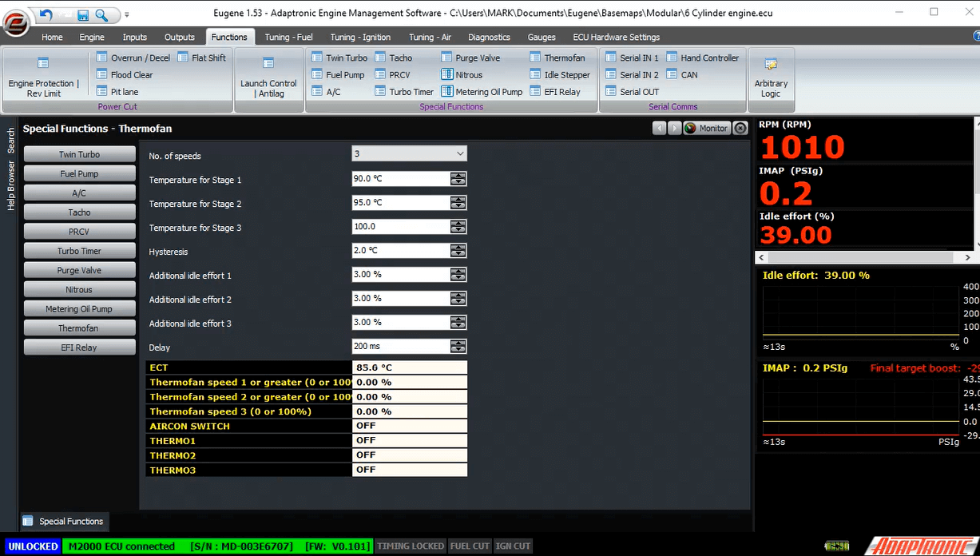Open Idle Stepper in ribbon
The width and height of the screenshot is (980, 556).
pos(560,75)
